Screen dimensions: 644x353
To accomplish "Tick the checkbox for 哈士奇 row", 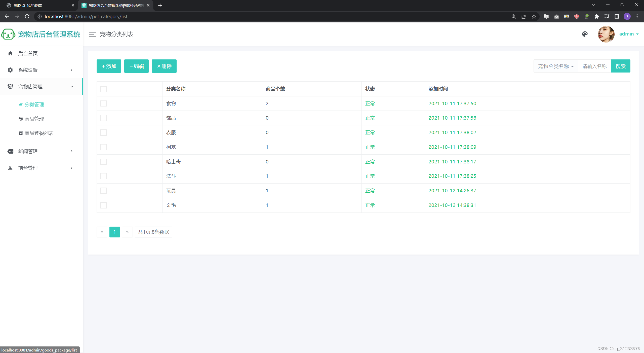I will [103, 162].
